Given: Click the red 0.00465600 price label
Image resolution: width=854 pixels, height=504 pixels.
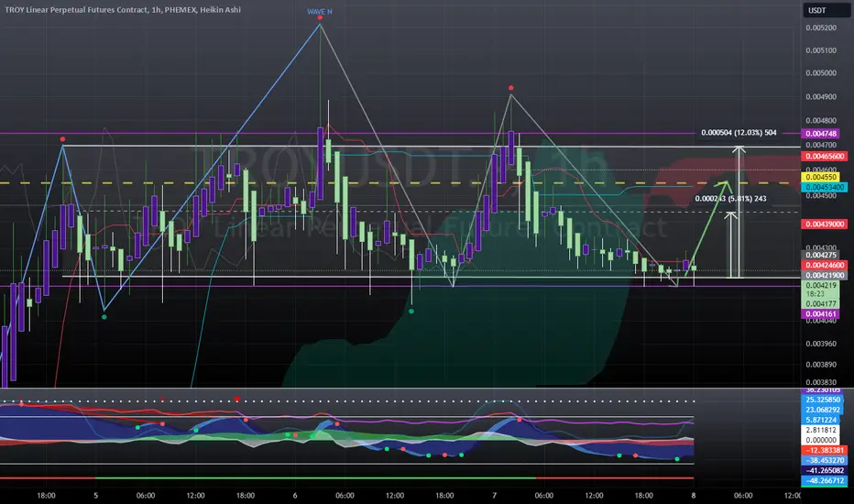Looking at the screenshot, I should point(824,157).
